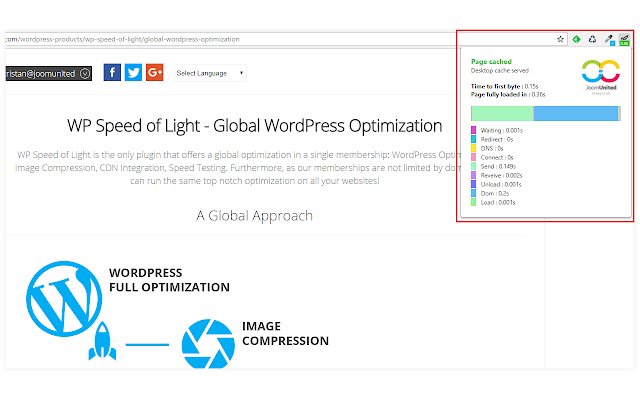Click the rocket icon below the WordPress logo

(x=102, y=341)
